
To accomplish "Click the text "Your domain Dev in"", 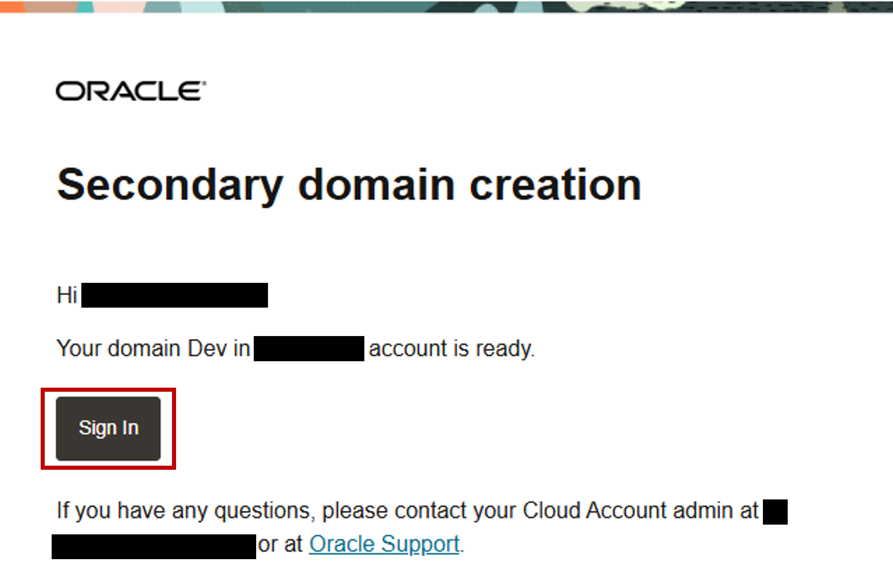I will click(x=153, y=348).
